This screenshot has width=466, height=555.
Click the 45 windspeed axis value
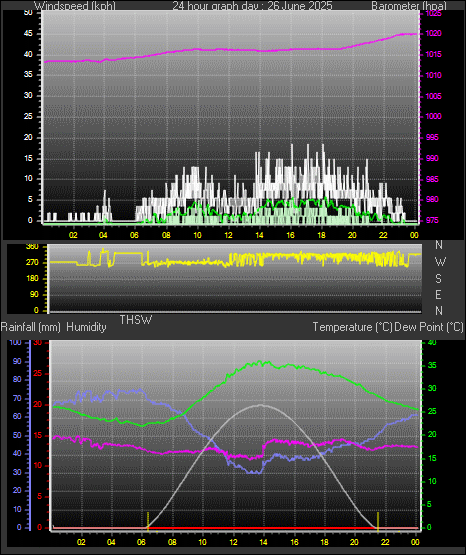tap(28, 34)
